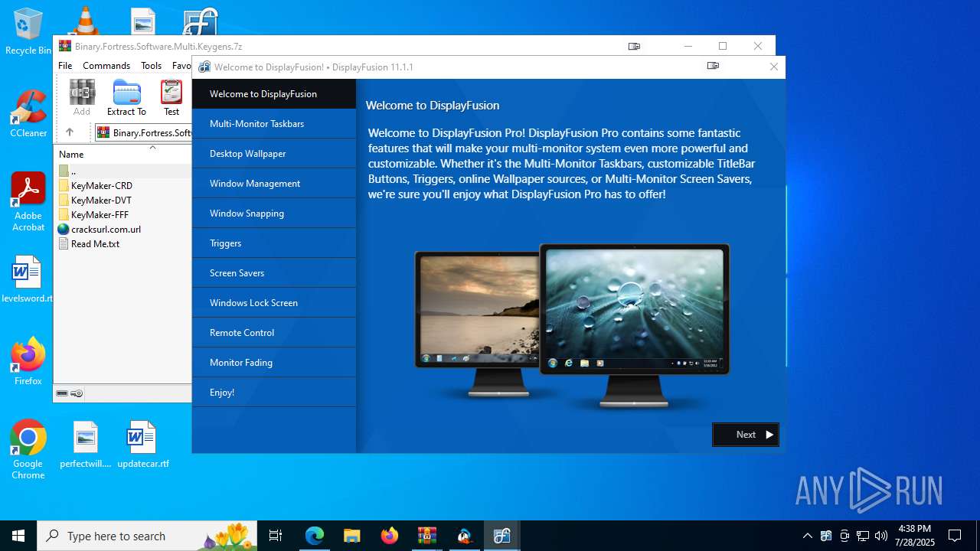Select the Screen Savers section
The height and width of the screenshot is (551, 980).
click(274, 273)
